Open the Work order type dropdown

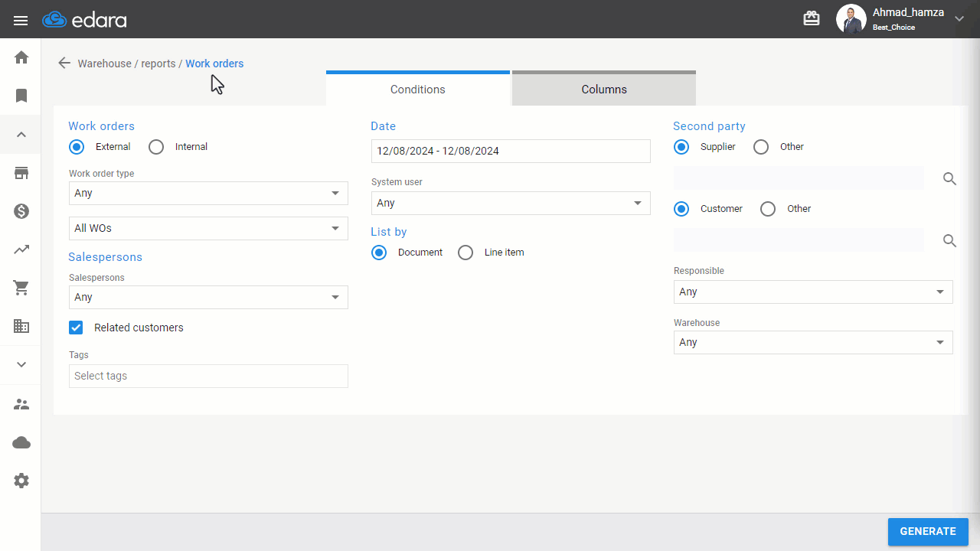tap(208, 193)
